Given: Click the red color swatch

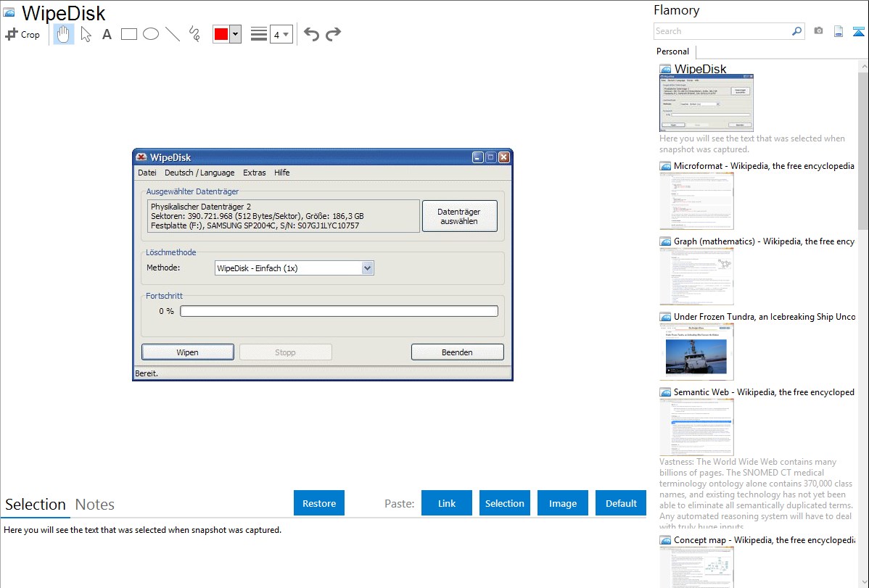Looking at the screenshot, I should [221, 34].
